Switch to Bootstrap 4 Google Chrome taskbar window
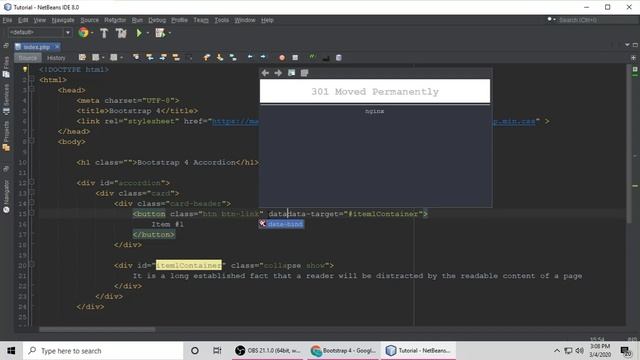Screen dimensions: 640x360 coord(343,351)
